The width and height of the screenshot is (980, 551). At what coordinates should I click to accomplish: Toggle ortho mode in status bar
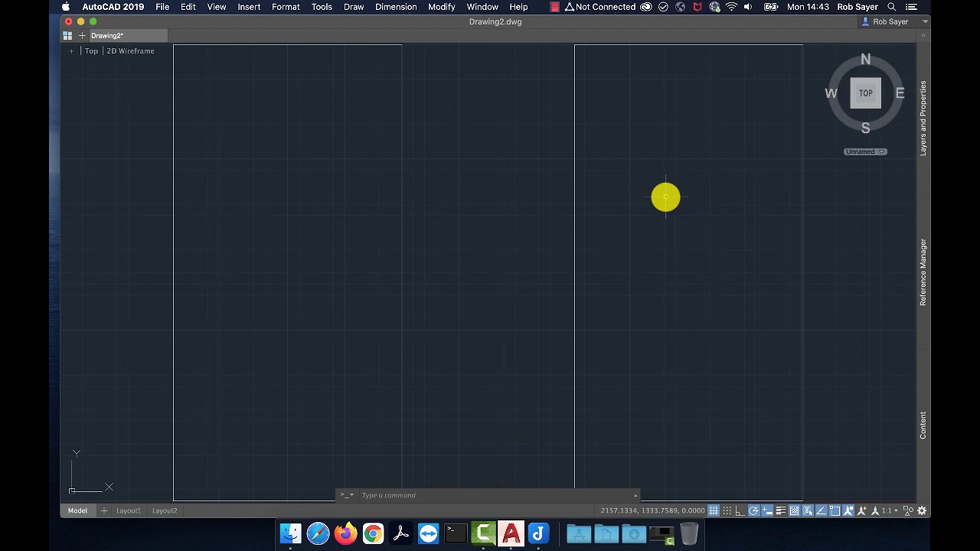[x=740, y=510]
